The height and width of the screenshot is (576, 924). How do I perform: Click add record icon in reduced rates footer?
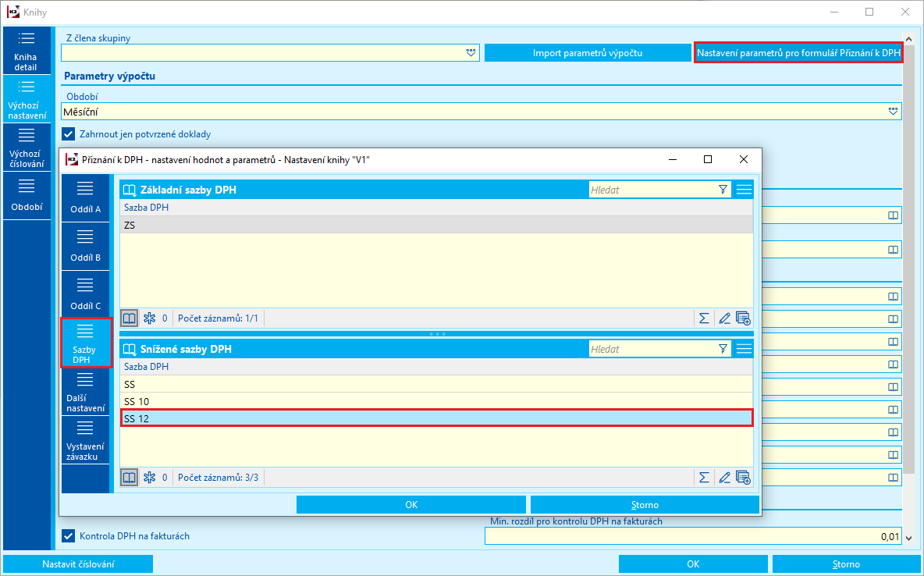coord(743,478)
